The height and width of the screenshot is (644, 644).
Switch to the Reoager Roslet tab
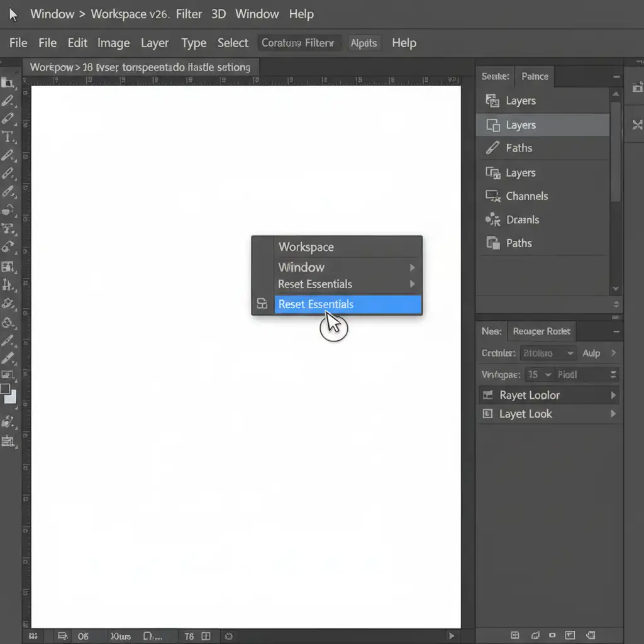(541, 331)
